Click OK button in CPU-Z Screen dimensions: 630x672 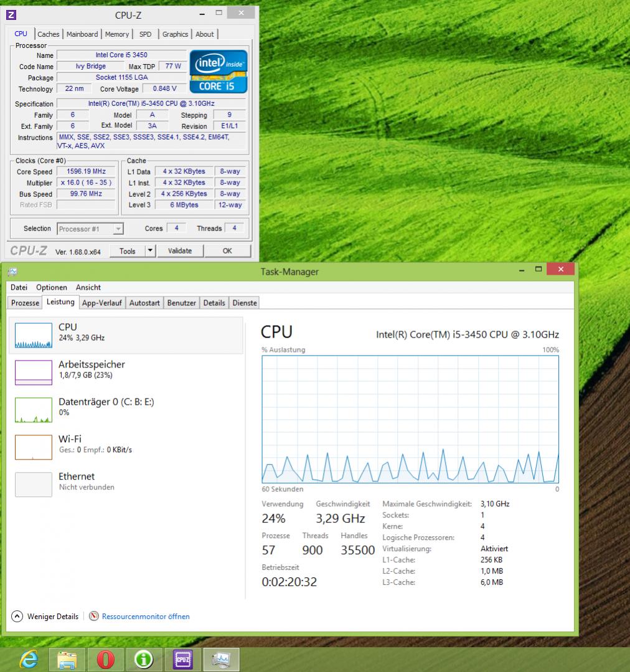[227, 251]
